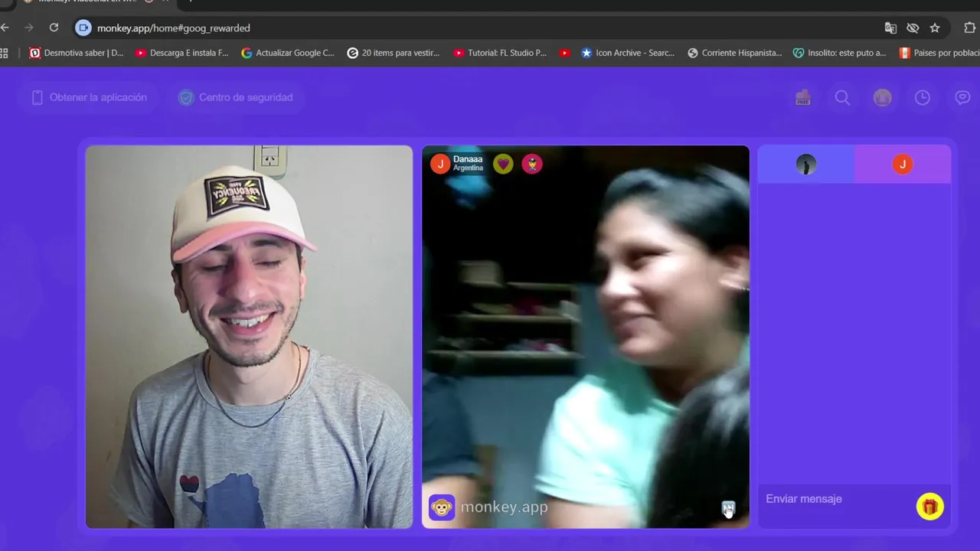Click the crossed-eye icon in address bar
The image size is (980, 551).
(913, 28)
